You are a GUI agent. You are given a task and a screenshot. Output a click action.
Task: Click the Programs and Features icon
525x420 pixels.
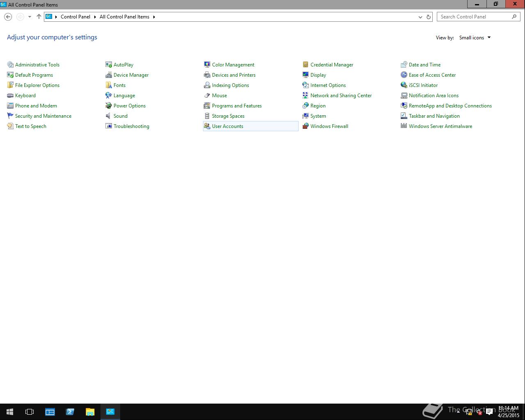(207, 106)
